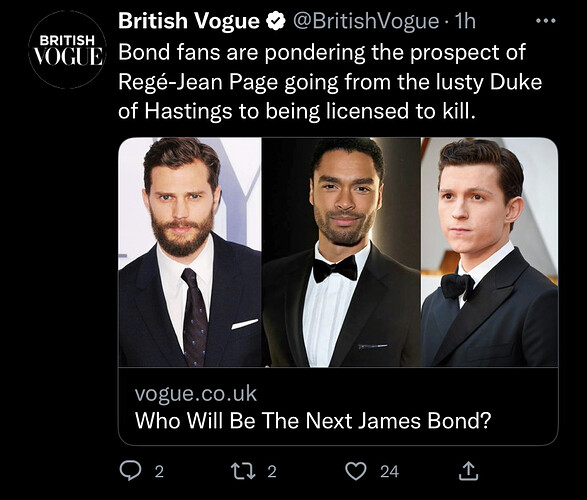The image size is (587, 500).
Task: Open the vogue.co.uk domain link
Action: 195,393
